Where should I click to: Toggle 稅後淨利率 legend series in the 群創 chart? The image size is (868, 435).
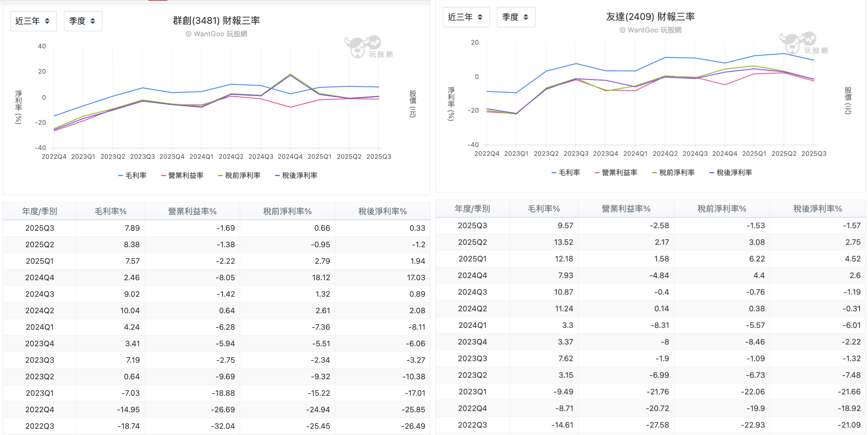[x=296, y=176]
